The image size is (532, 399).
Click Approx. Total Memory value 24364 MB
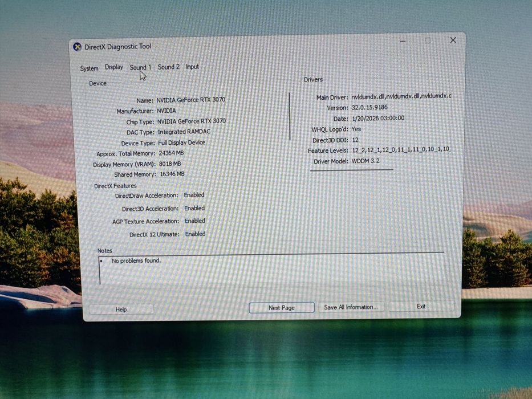pyautogui.click(x=171, y=153)
